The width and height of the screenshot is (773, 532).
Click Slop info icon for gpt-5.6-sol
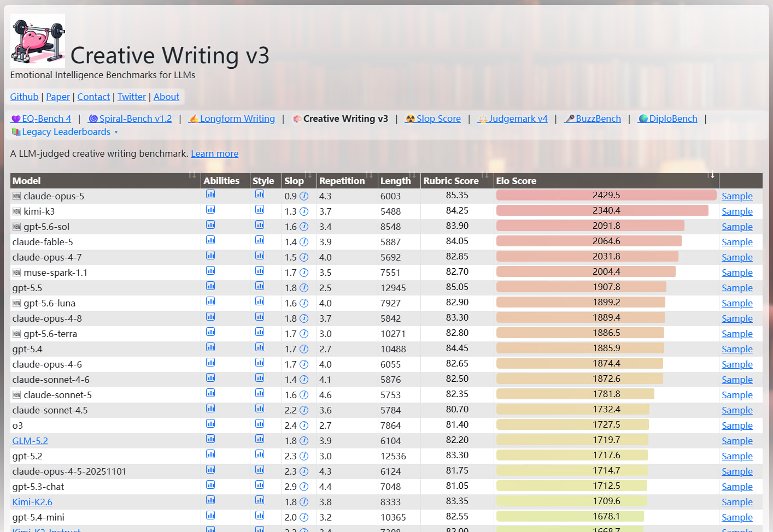pyautogui.click(x=304, y=227)
